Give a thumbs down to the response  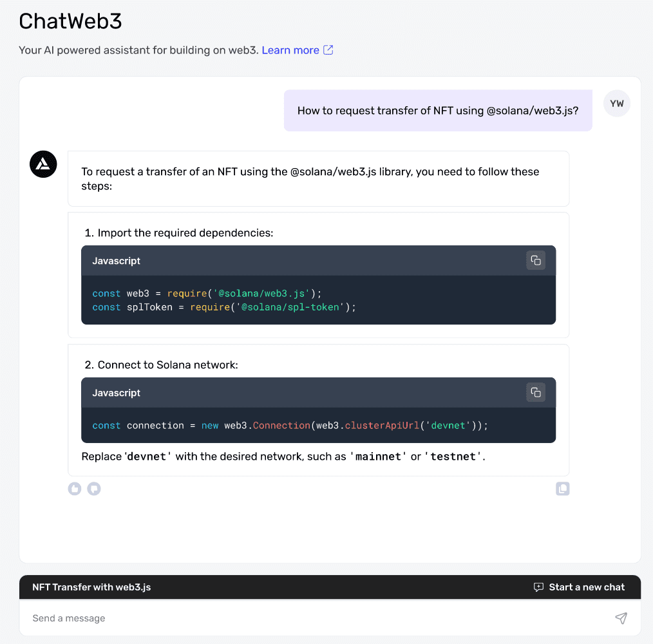click(93, 488)
